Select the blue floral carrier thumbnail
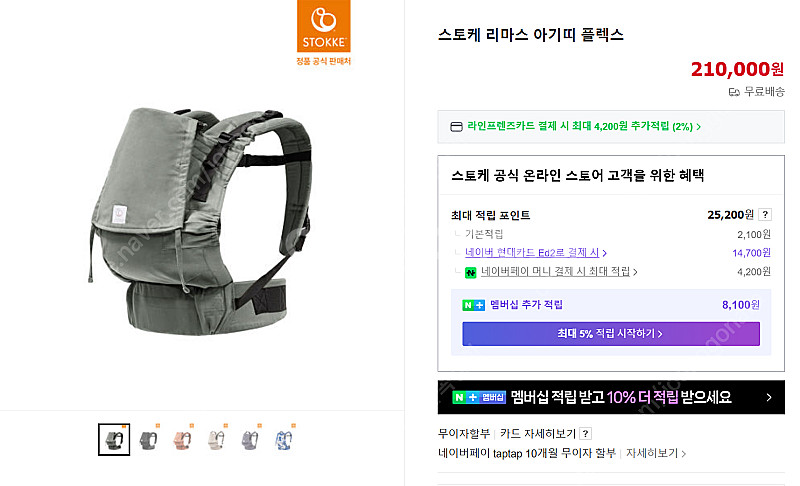800x486 pixels. pos(284,440)
